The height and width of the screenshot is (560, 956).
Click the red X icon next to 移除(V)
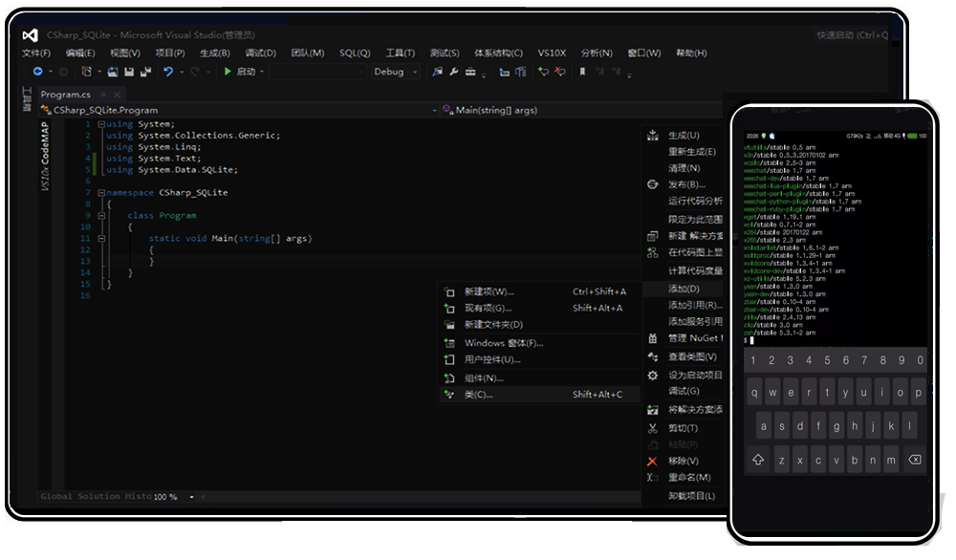(652, 462)
